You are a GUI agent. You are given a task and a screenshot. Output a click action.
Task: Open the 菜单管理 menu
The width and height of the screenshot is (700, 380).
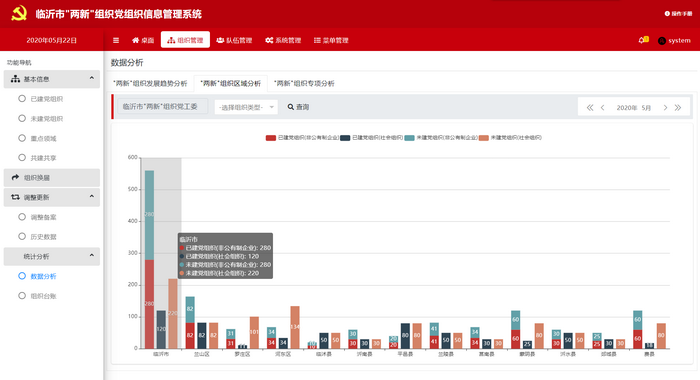coord(331,40)
